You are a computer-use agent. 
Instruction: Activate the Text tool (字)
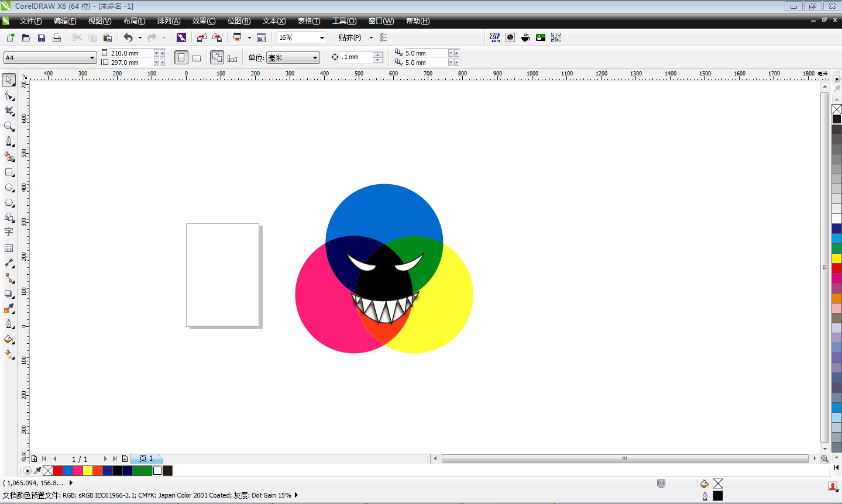(9, 232)
